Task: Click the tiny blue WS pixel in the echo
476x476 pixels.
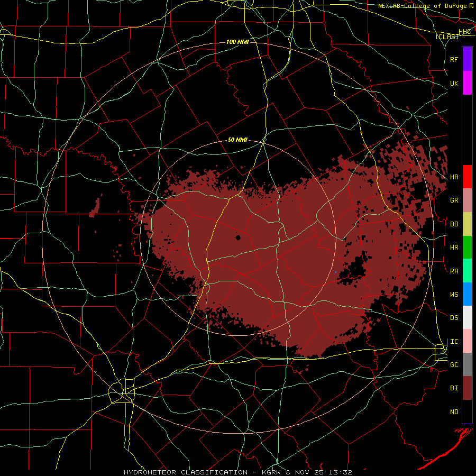Action: 336,272
